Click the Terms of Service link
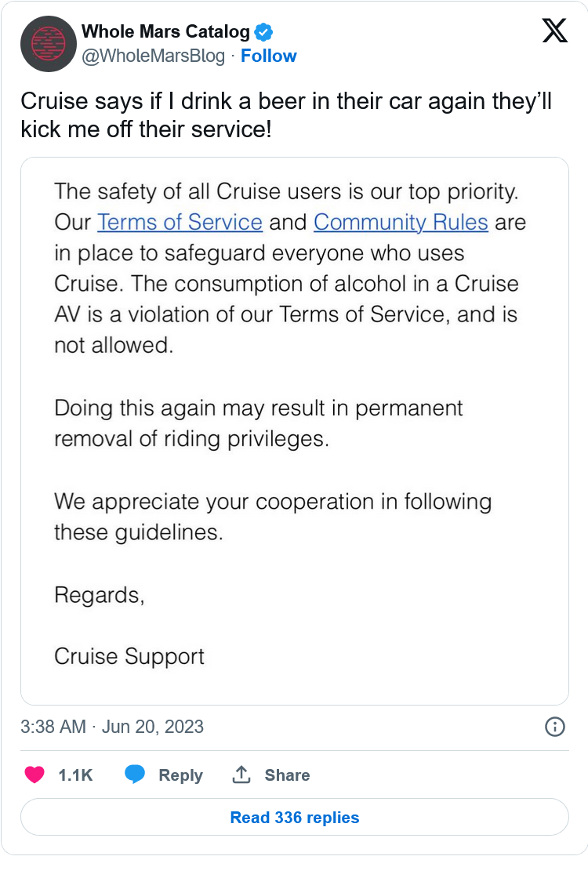 click(x=180, y=223)
